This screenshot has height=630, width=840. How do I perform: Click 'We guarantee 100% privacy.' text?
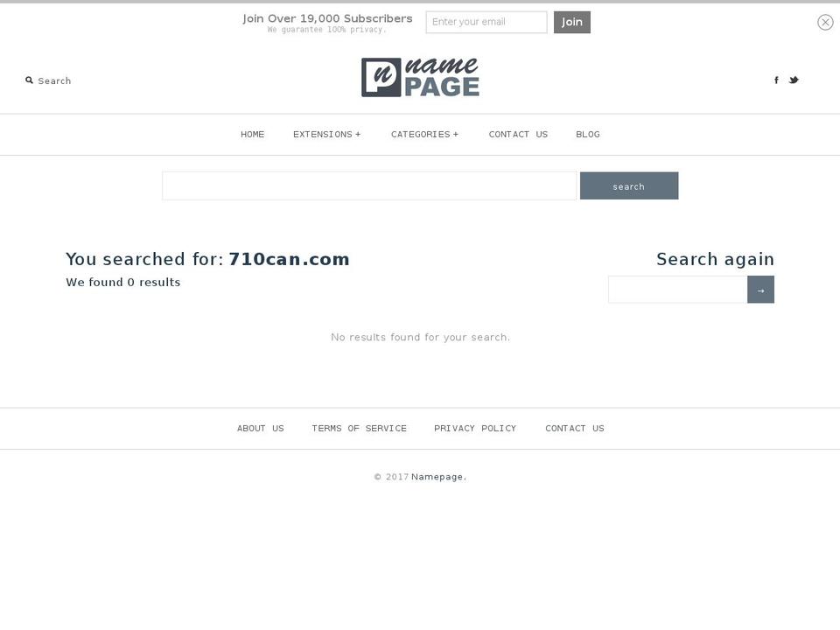click(x=326, y=30)
